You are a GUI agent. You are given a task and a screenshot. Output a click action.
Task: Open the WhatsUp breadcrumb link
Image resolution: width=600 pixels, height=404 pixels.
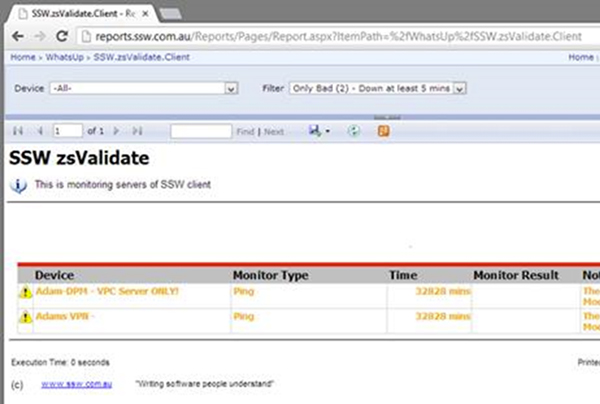[64, 58]
